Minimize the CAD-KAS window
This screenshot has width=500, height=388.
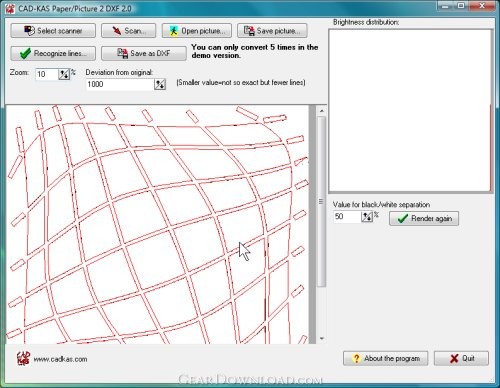click(446, 6)
